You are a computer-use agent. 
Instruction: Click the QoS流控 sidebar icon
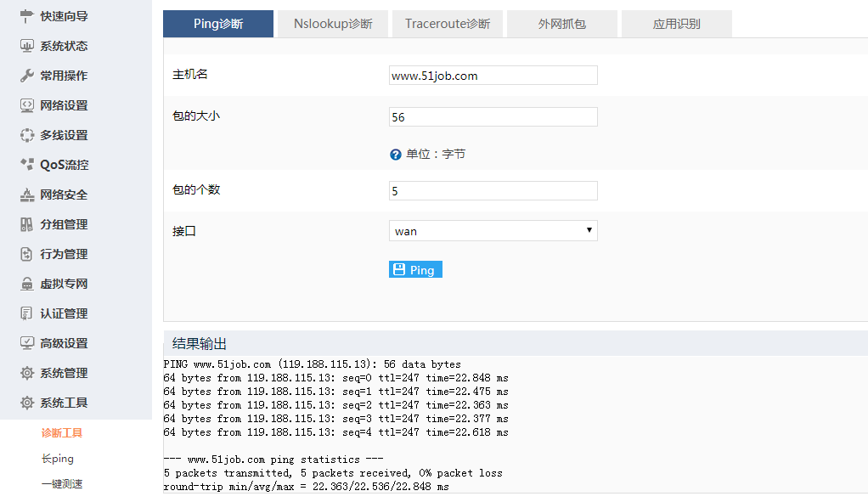coord(27,165)
